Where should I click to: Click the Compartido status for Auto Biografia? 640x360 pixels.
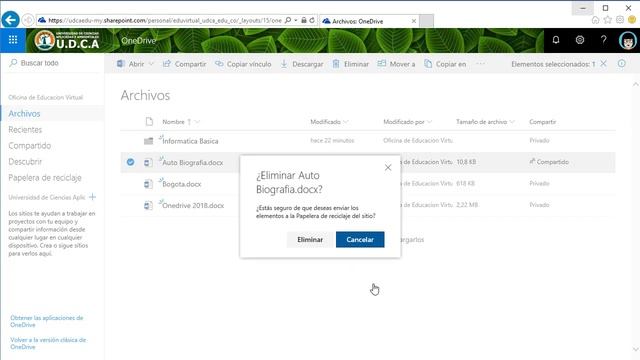[x=549, y=162]
